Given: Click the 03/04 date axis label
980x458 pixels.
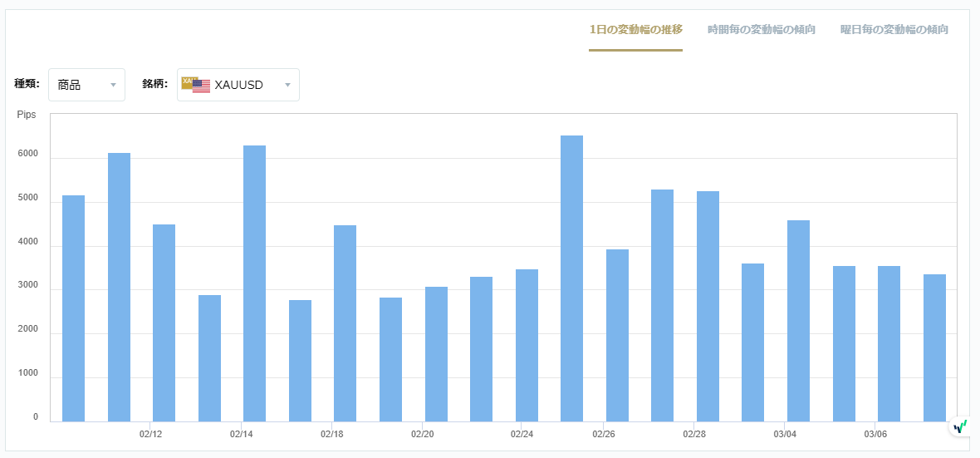Looking at the screenshot, I should pos(785,434).
